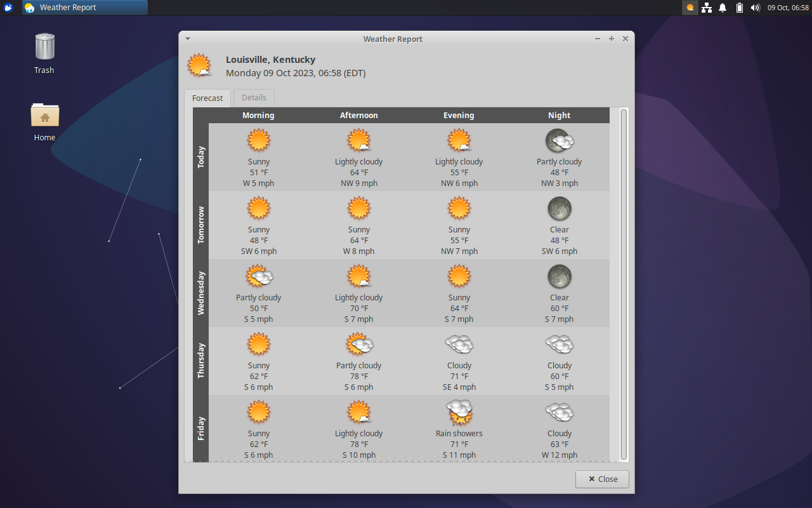This screenshot has height=508, width=812.
Task: Click the Louisville, Kentucky location title
Action: tap(270, 60)
